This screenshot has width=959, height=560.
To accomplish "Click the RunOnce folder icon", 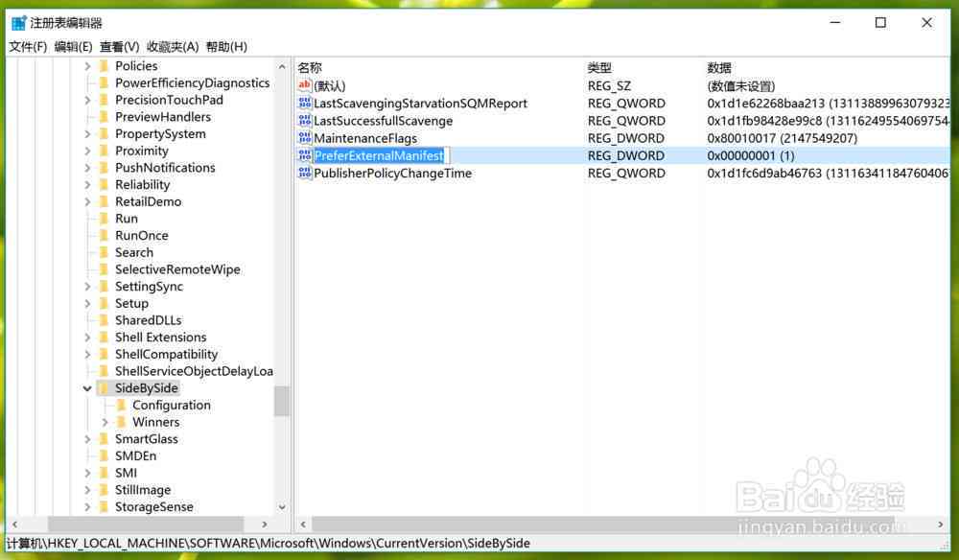I will pyautogui.click(x=104, y=235).
